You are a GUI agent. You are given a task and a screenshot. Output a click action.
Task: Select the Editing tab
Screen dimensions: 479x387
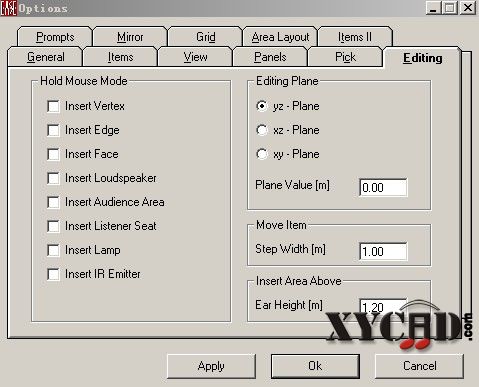(x=422, y=58)
